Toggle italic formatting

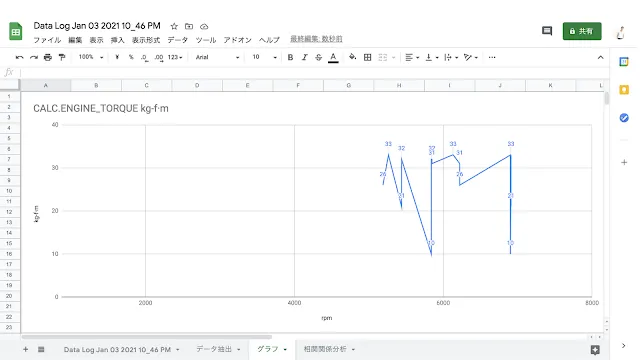click(x=304, y=58)
